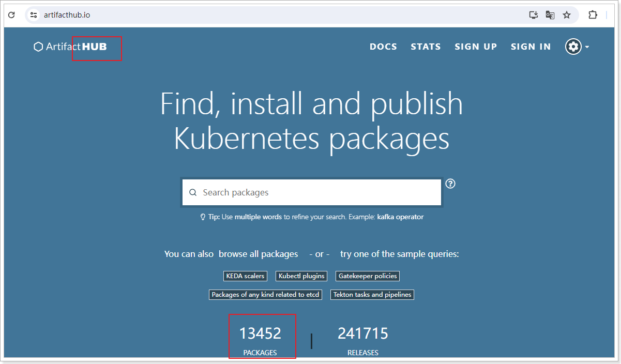Click the 'kafka operator' example text
621x364 pixels.
pos(400,217)
